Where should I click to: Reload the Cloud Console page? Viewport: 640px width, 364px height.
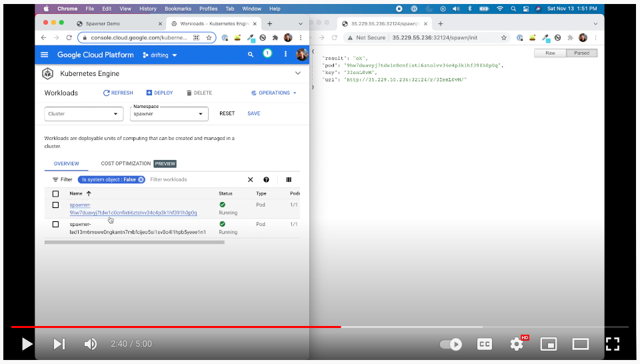click(x=69, y=37)
